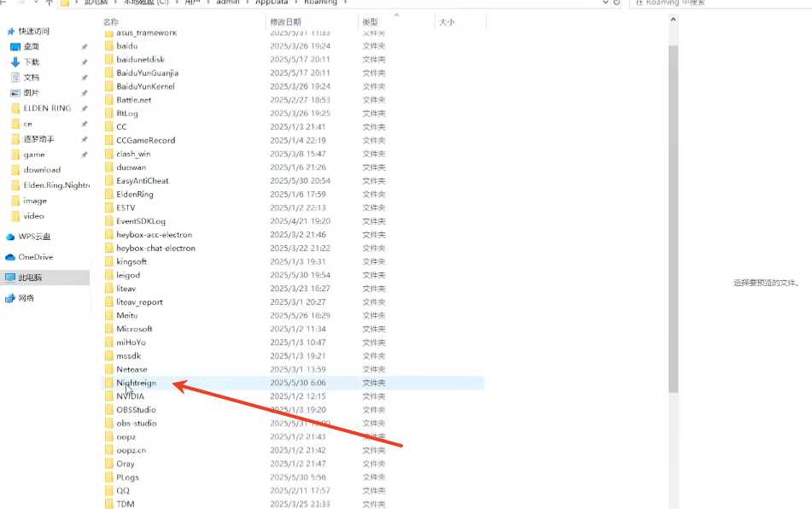Open Desktop (桌面) in Quick access
The height and width of the screenshot is (509, 812).
click(x=31, y=46)
